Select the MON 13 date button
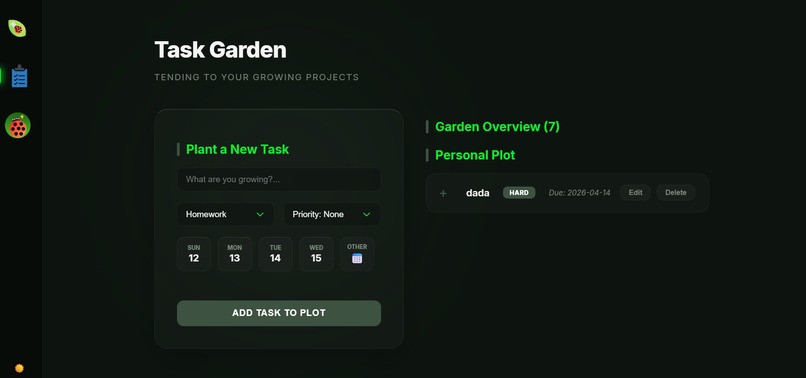This screenshot has height=378, width=806. pyautogui.click(x=234, y=254)
